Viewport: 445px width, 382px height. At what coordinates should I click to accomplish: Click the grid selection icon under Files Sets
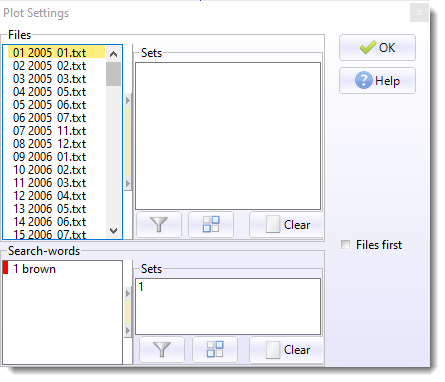(x=211, y=224)
